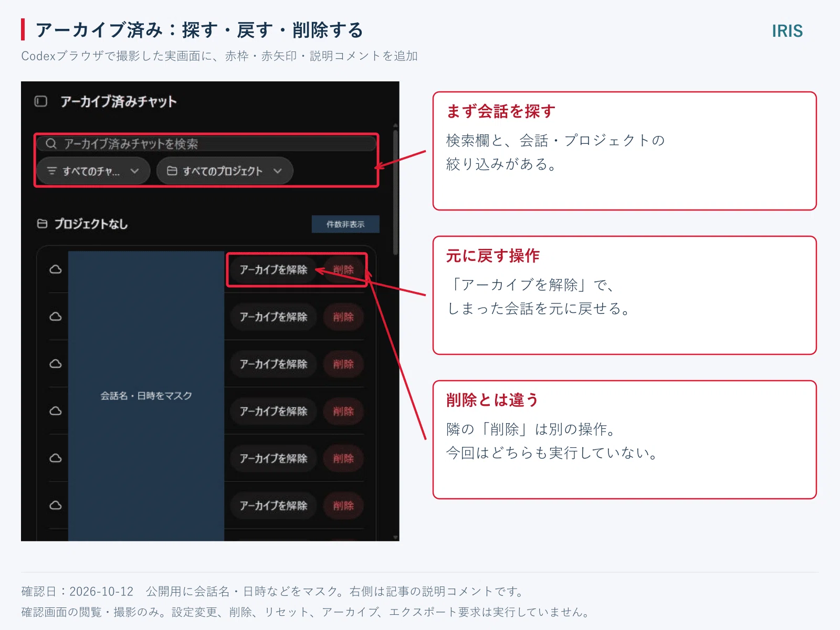This screenshot has height=630, width=840.
Task: Click the cloud icon in the second chat row
Action: (x=56, y=317)
